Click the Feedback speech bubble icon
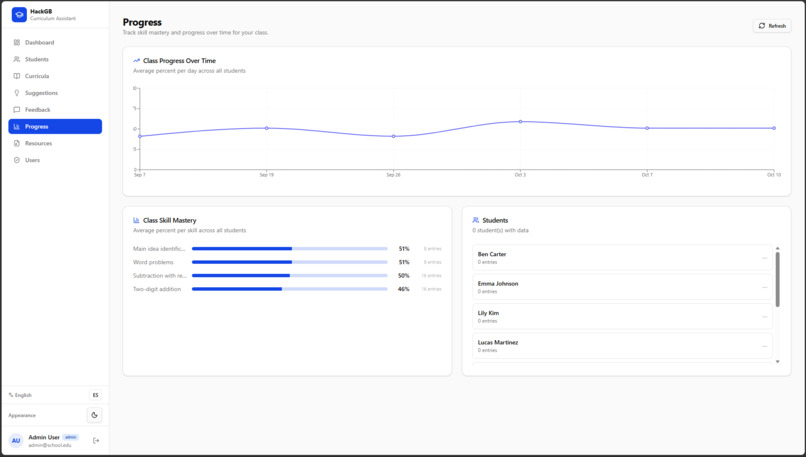The image size is (806, 457). point(16,110)
